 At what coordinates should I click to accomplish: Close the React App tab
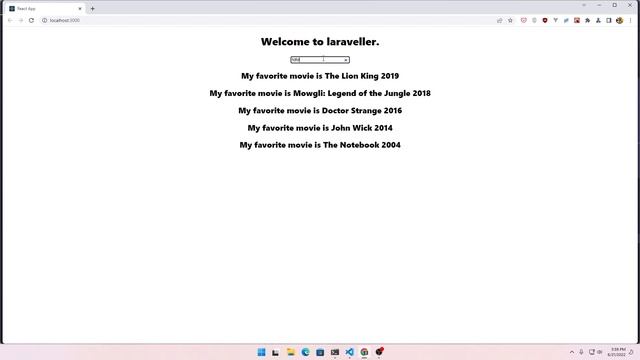click(x=80, y=9)
